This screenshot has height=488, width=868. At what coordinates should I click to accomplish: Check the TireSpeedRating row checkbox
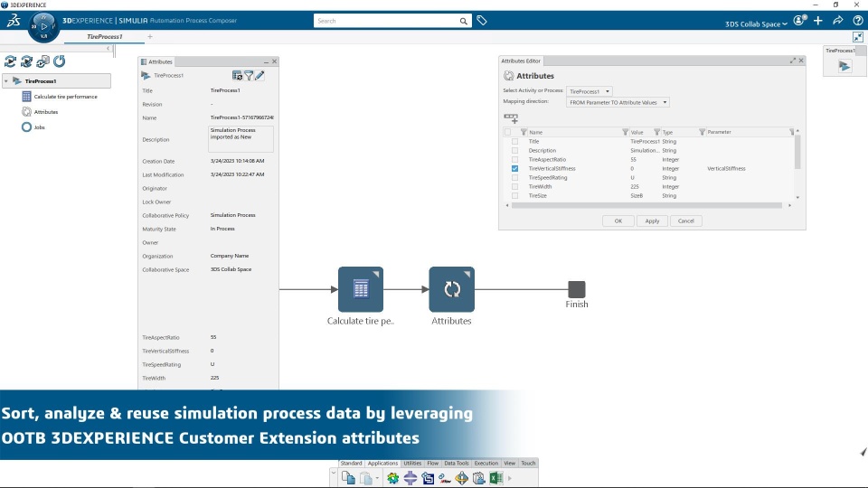(x=514, y=178)
